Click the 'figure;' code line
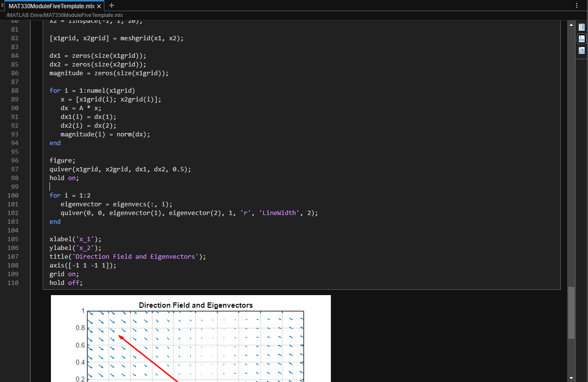The image size is (588, 382). (63, 161)
